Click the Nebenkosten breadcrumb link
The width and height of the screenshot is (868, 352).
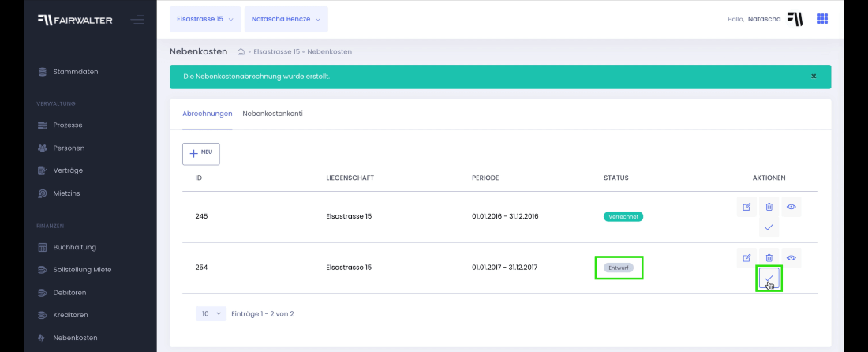click(x=329, y=51)
